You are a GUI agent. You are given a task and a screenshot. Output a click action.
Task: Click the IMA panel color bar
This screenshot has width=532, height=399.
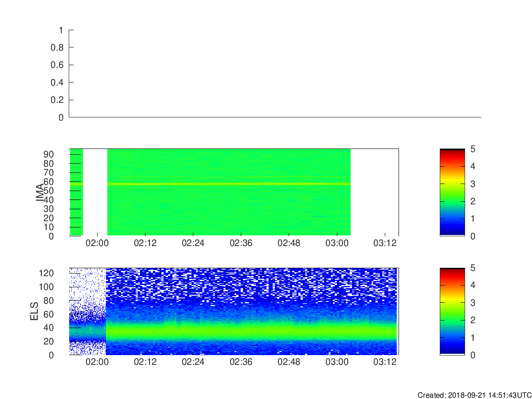coord(452,192)
